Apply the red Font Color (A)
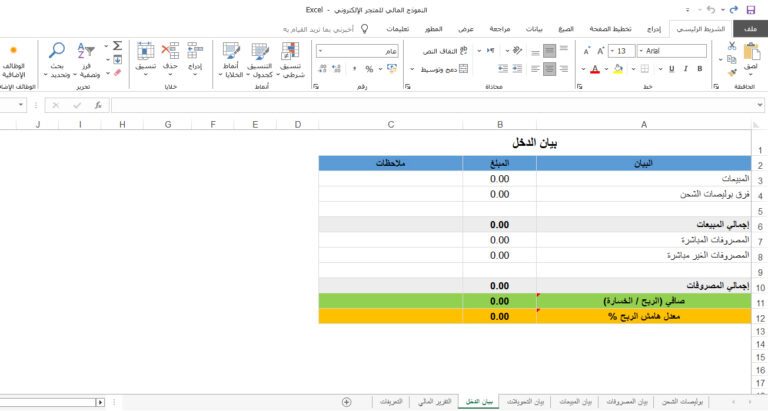Viewport: 768px width, 411px height. tap(595, 69)
